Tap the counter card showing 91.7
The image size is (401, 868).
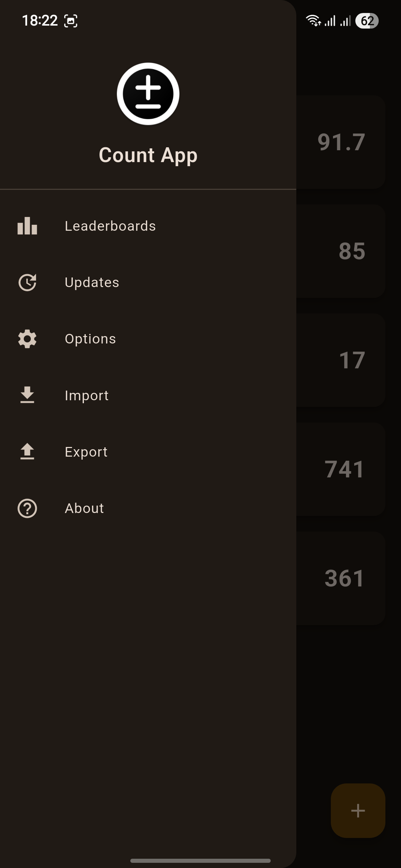point(341,142)
